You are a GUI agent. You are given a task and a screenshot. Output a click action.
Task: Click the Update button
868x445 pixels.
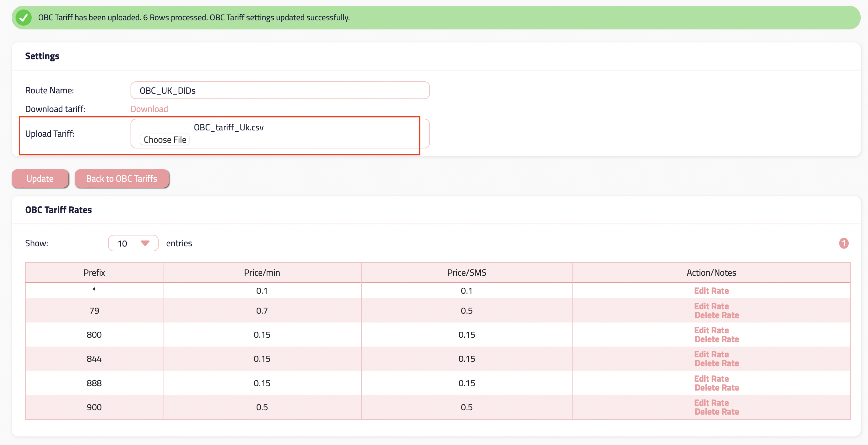[x=40, y=179]
